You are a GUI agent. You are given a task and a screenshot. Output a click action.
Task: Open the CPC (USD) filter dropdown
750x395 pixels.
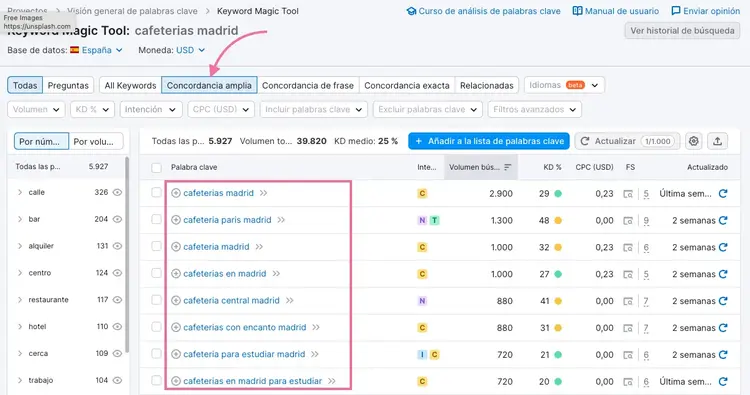click(x=221, y=110)
